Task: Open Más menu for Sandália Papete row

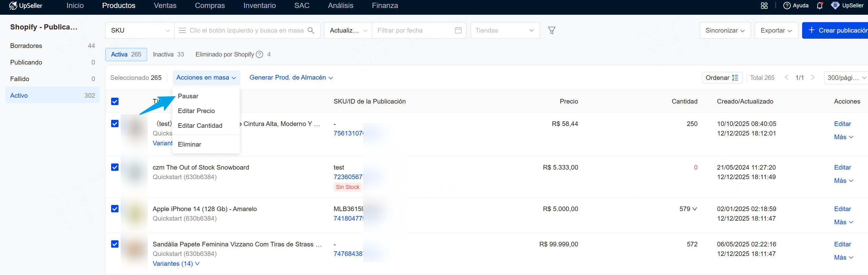Action: (x=843, y=257)
